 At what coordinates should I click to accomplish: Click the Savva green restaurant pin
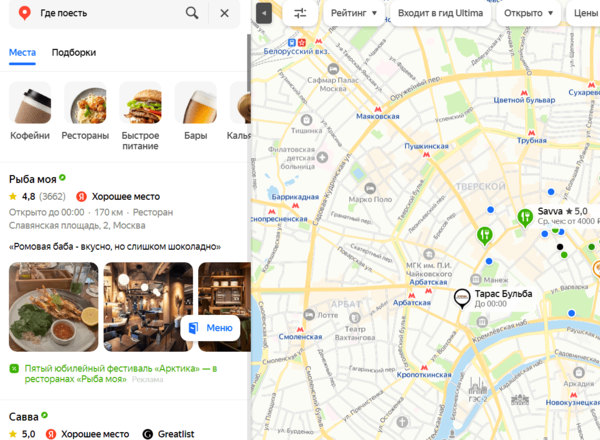525,218
